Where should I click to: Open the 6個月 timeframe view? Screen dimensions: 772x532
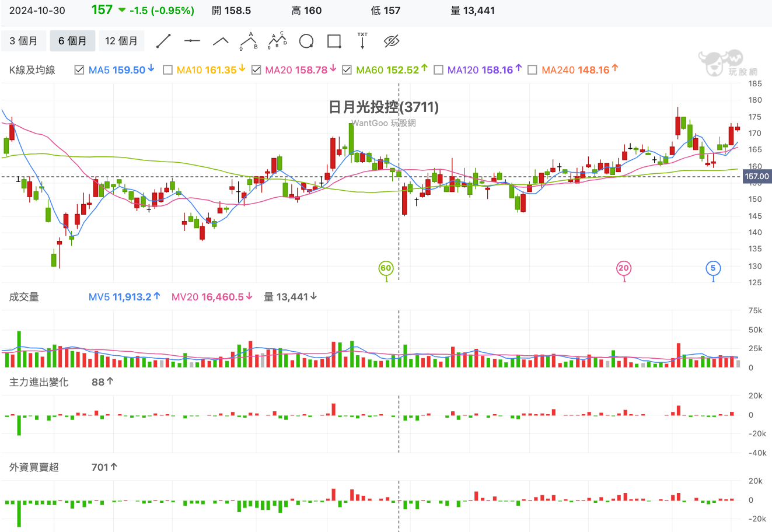(x=72, y=41)
